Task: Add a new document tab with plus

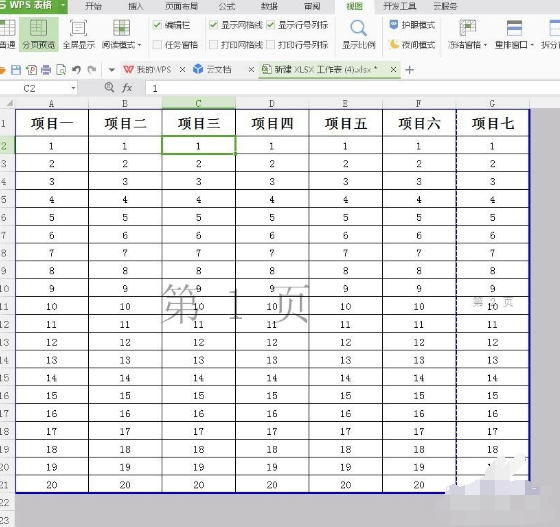Action: click(410, 70)
